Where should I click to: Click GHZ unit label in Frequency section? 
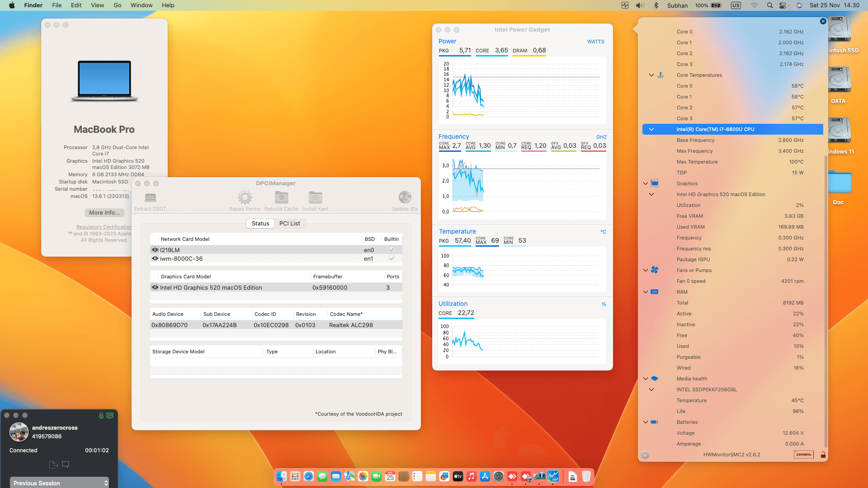[601, 137]
